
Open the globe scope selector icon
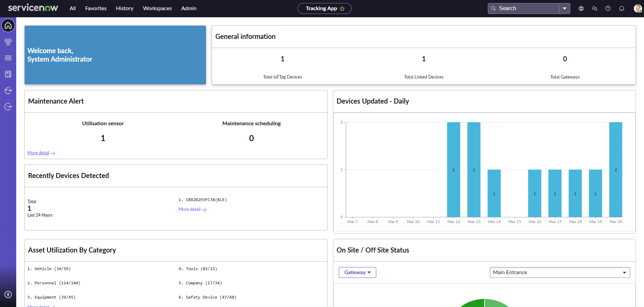click(x=581, y=8)
